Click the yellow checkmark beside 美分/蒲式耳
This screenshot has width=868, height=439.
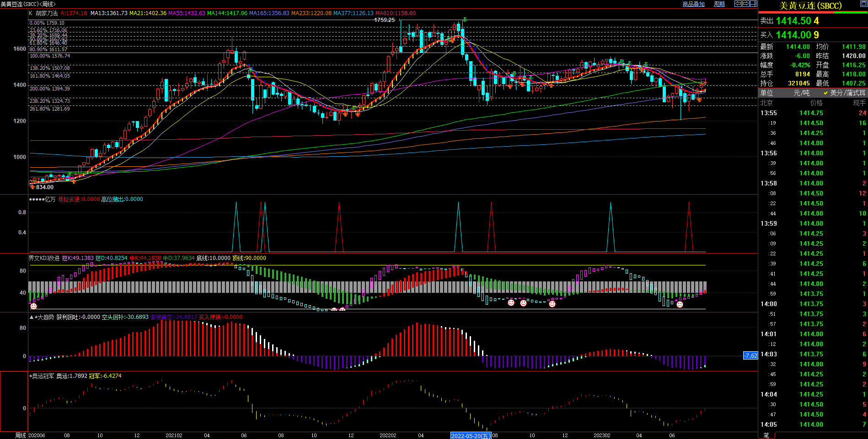click(x=825, y=93)
